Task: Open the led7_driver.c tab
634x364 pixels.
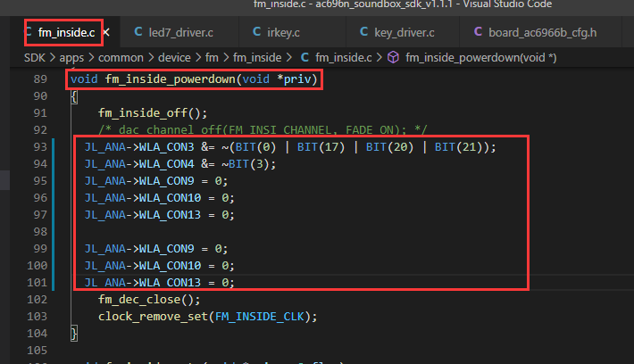Action: pos(180,33)
